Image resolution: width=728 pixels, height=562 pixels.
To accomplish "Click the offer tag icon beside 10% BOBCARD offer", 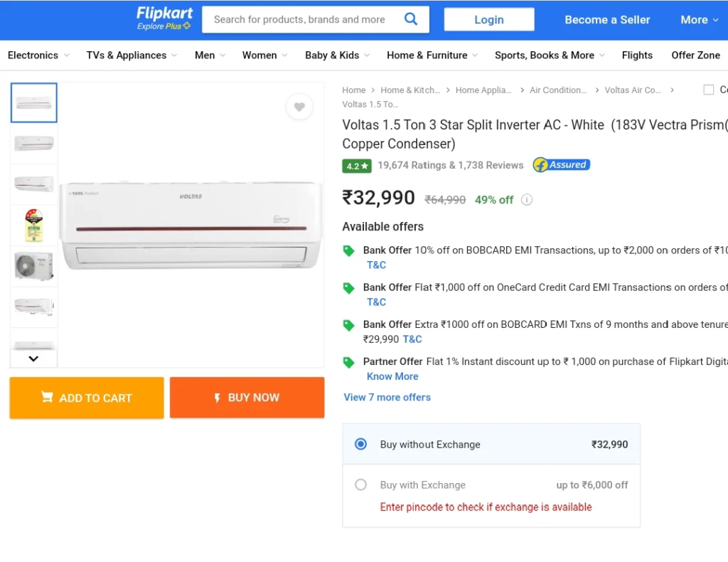I will [x=348, y=251].
